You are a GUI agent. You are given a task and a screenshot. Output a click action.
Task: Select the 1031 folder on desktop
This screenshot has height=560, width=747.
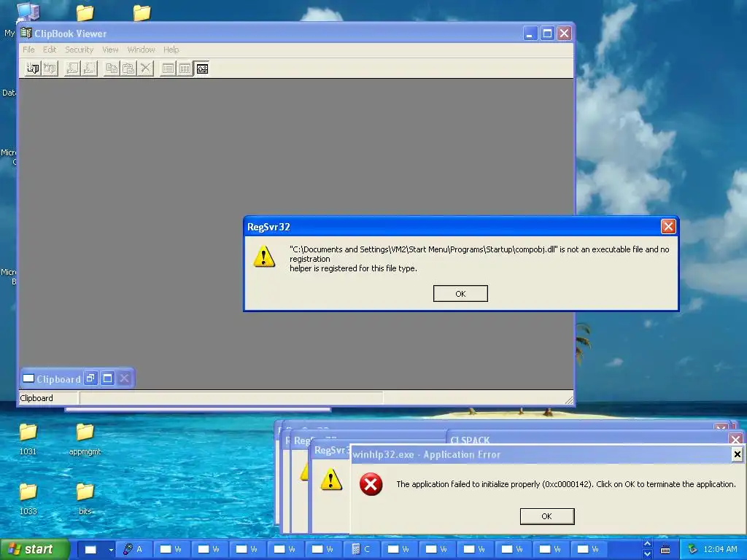click(x=28, y=438)
